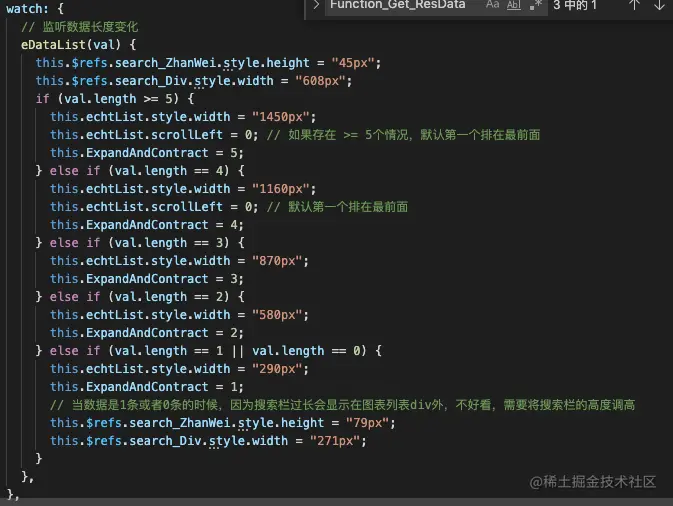Click the 'this.ExpandAndContract = 1;' line

coord(147,387)
